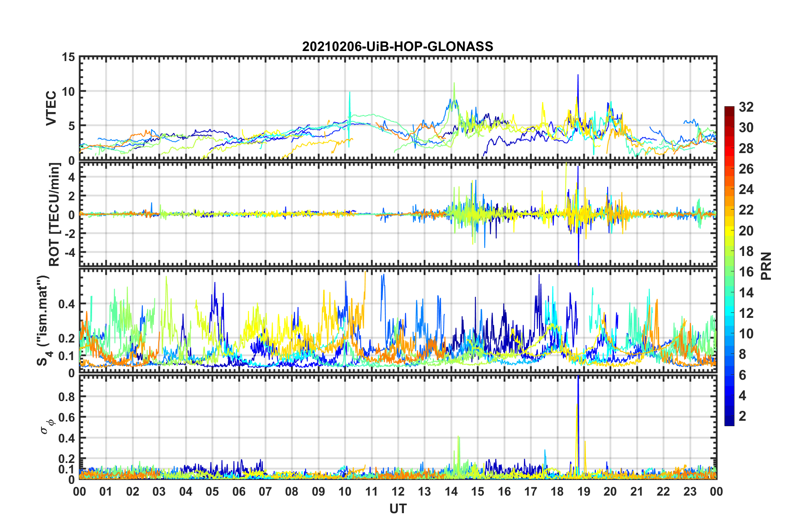Viewport: 796px width, 532px height.
Task: Click PRN colorbar tick label 22
Action: [x=746, y=210]
